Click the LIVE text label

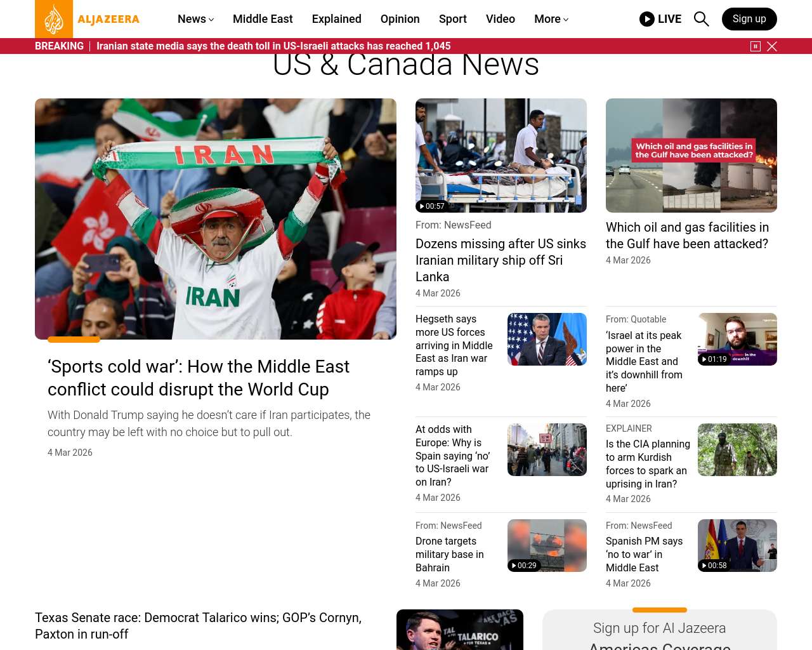click(x=669, y=19)
